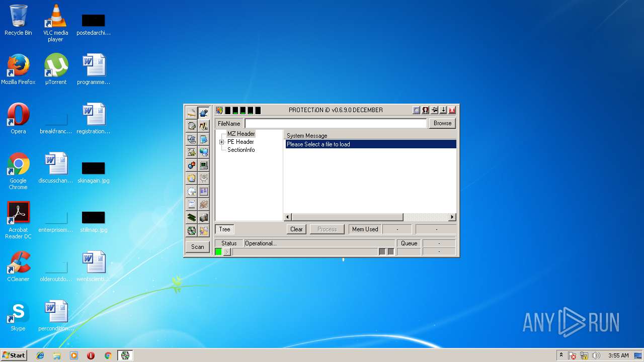Image resolution: width=644 pixels, height=362 pixels.
Task: Open the yellow folder magnifier sidebar tool
Action: coord(192,178)
